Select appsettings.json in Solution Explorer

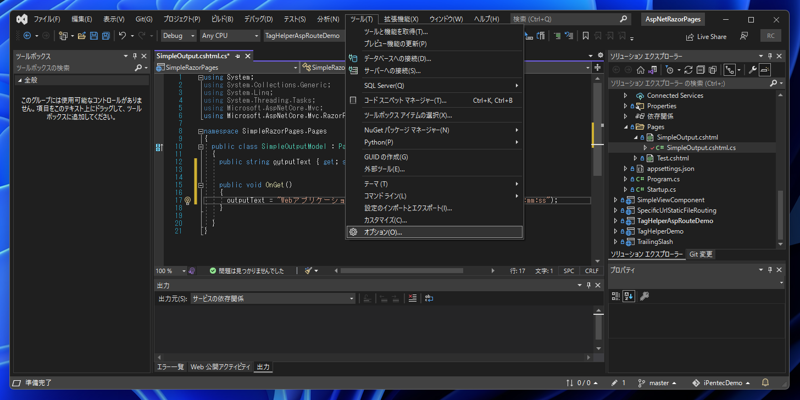tap(670, 168)
